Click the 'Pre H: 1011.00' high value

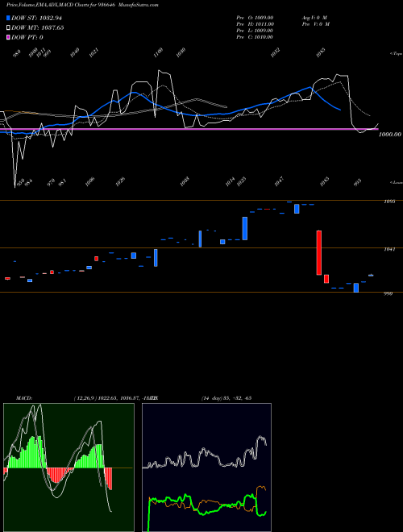pos(255,24)
